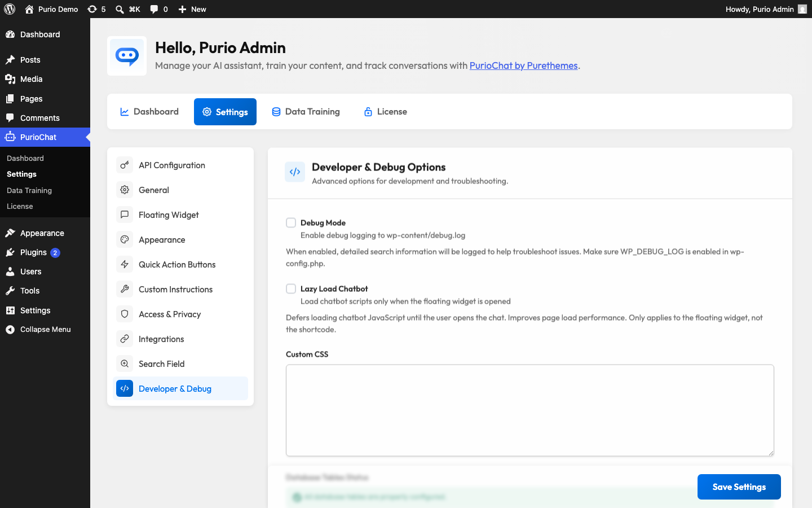Enable the Debug Mode checkbox
This screenshot has width=812, height=508.
click(291, 222)
